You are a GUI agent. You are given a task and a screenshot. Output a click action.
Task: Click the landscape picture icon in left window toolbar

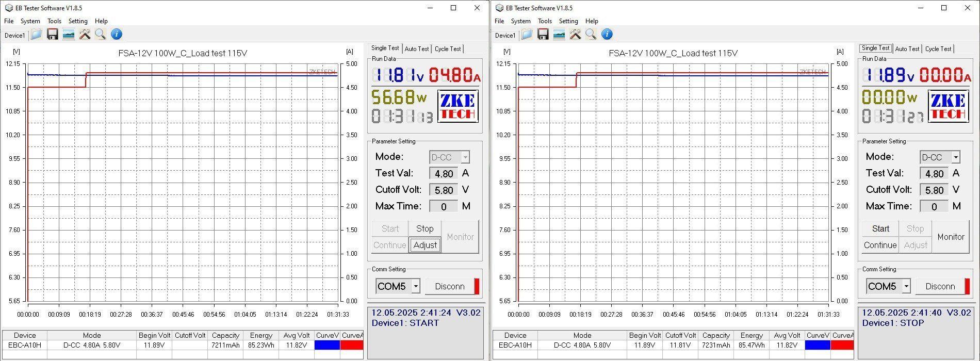point(68,35)
